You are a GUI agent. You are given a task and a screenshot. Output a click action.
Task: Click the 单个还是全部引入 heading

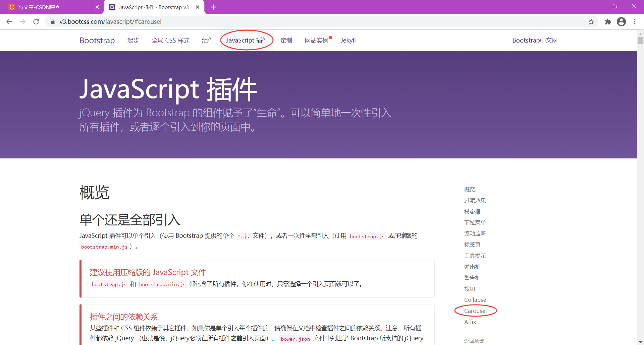tap(130, 220)
